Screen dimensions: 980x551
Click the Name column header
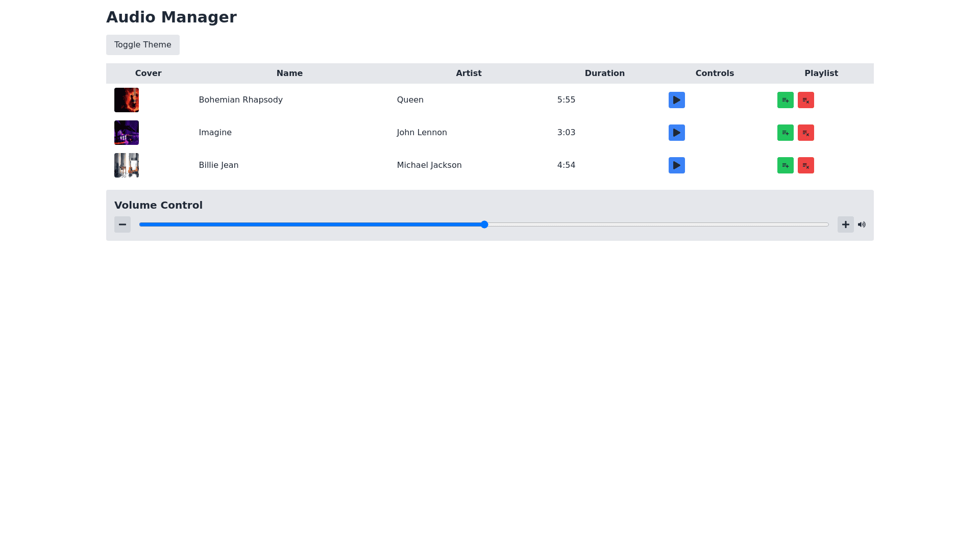pyautogui.click(x=289, y=73)
